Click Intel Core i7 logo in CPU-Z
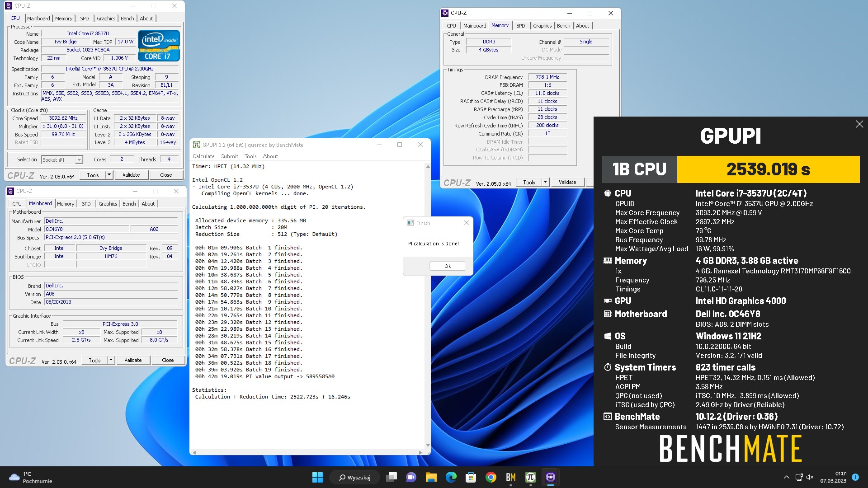Image resolution: width=868 pixels, height=488 pixels. (159, 45)
